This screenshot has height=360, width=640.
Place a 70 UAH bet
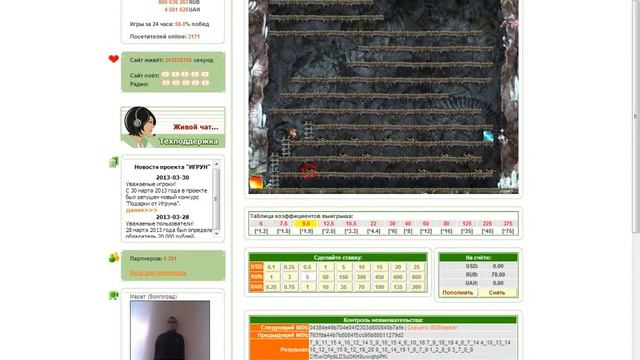pos(362,287)
